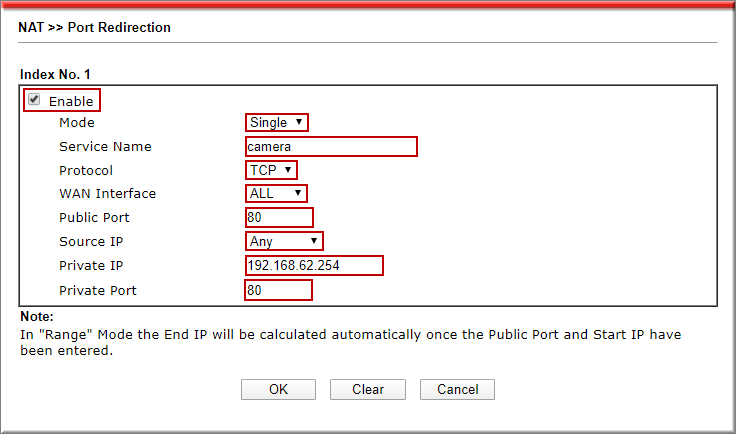This screenshot has width=736, height=434.
Task: Focus the Public Port input field
Action: 279,217
